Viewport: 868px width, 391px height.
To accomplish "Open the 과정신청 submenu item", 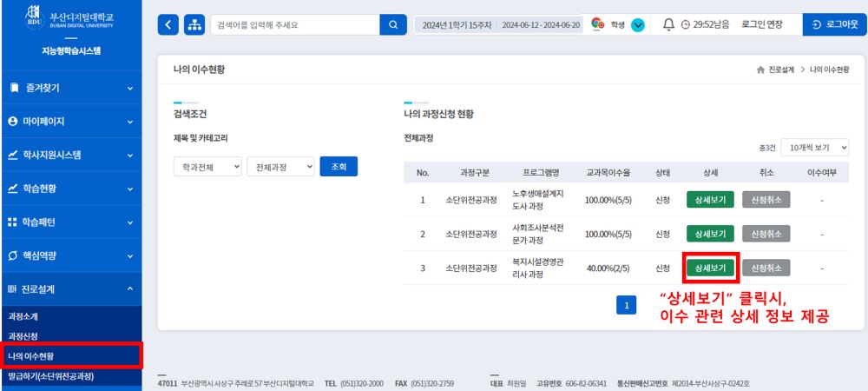I will [x=23, y=336].
